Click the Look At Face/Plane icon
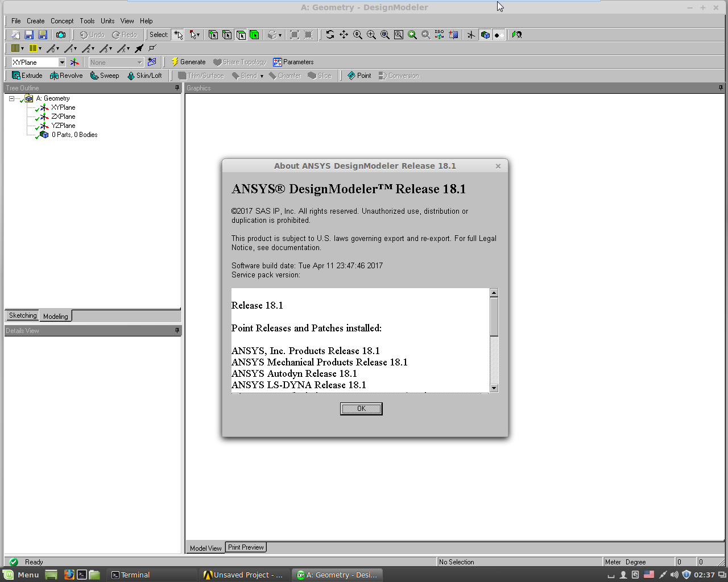Image resolution: width=728 pixels, height=582 pixels. point(453,35)
